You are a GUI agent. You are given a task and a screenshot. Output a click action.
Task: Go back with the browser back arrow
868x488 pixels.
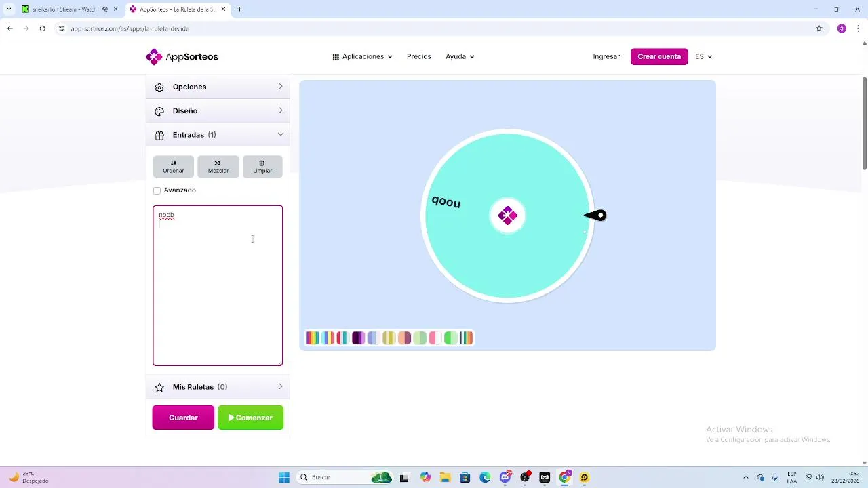click(9, 28)
